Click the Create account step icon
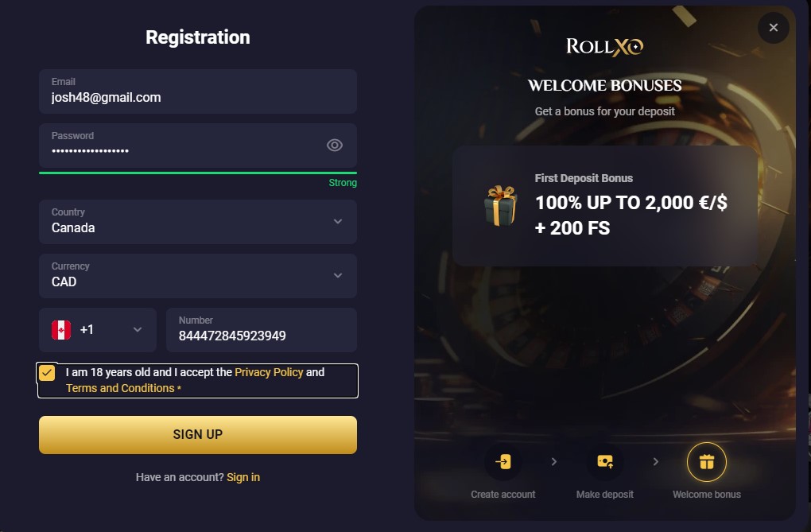 503,462
